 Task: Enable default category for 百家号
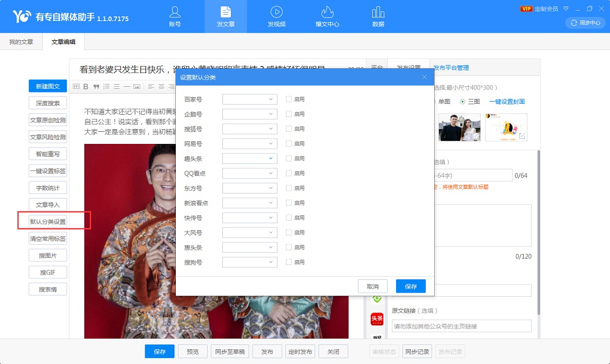289,99
